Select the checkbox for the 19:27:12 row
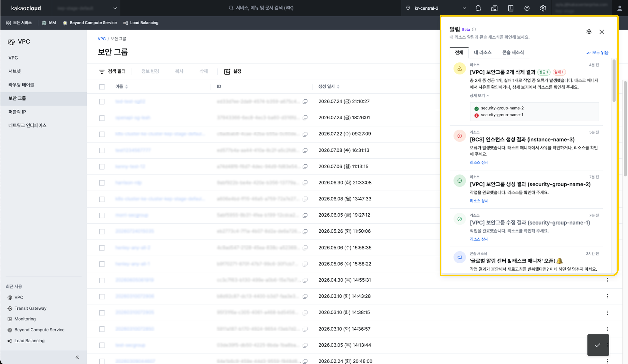The image size is (628, 364). click(x=102, y=215)
